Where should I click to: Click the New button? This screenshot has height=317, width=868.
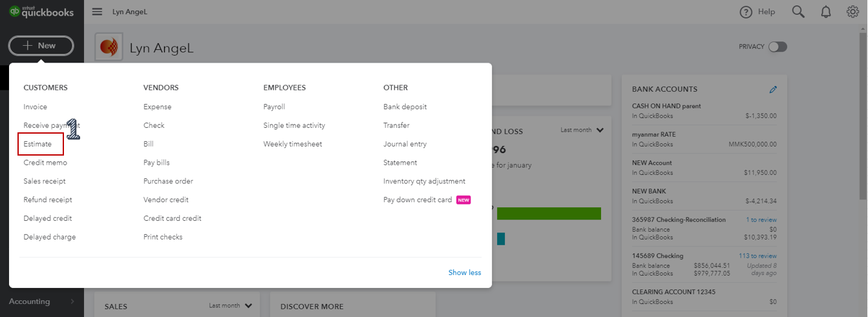[x=41, y=46]
